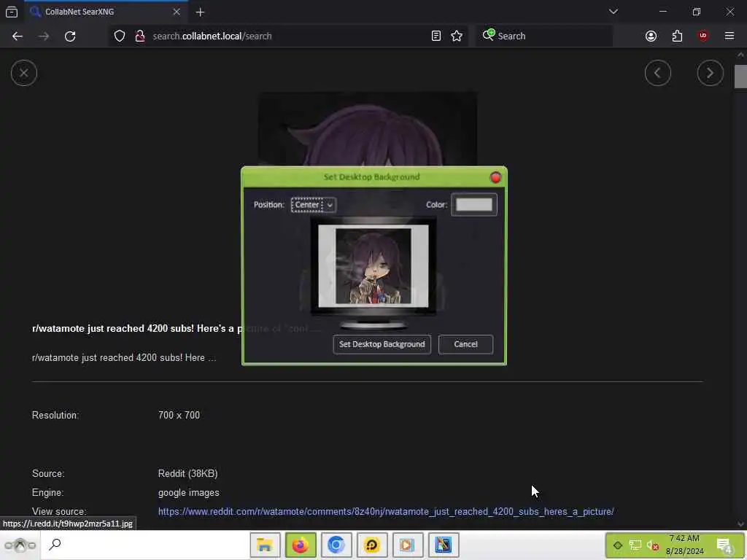Click the address bar URL
Screen dimensions: 747x560
tap(212, 36)
